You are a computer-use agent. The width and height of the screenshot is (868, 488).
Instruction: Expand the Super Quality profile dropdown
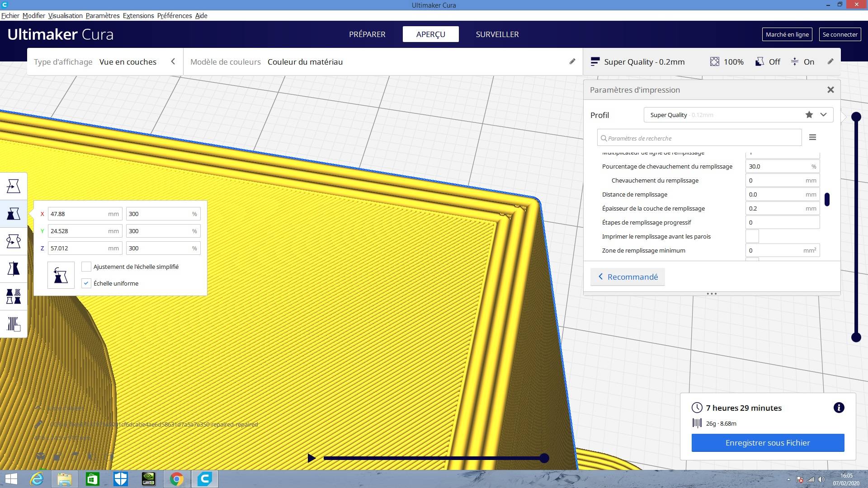click(823, 115)
